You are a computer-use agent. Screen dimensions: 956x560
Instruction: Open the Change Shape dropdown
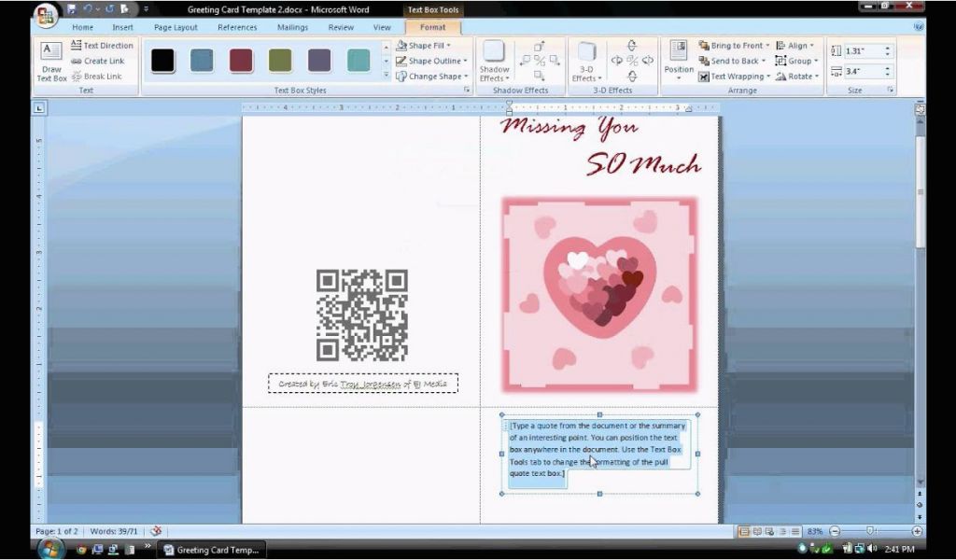[431, 77]
